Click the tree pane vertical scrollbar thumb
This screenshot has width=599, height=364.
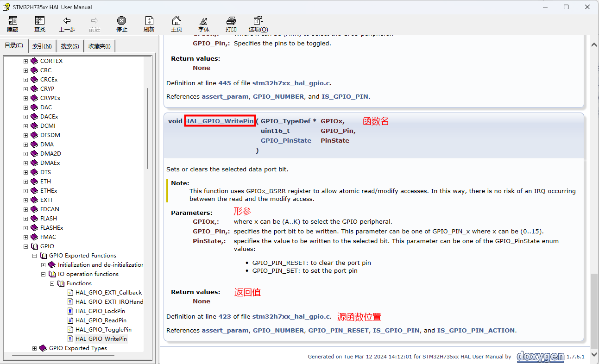[x=148, y=128]
